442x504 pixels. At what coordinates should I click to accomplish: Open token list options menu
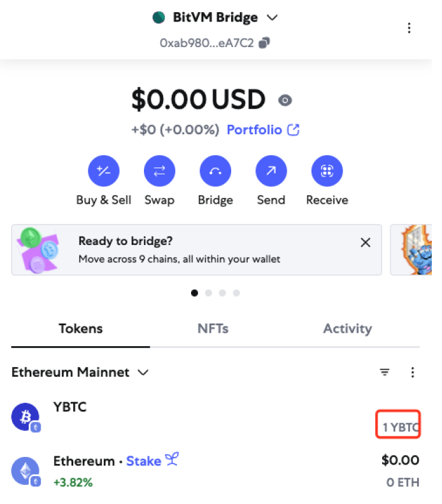tap(413, 372)
